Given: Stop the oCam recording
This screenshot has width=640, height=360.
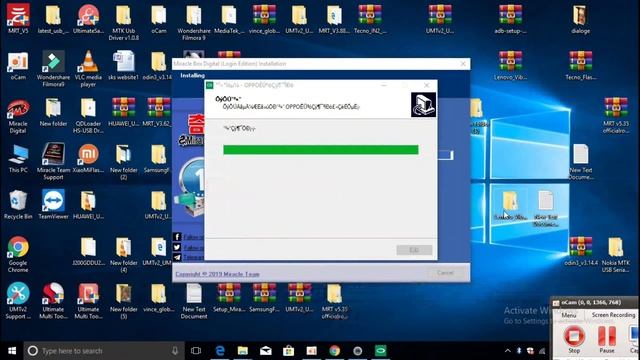Looking at the screenshot, I should pyautogui.click(x=574, y=339).
